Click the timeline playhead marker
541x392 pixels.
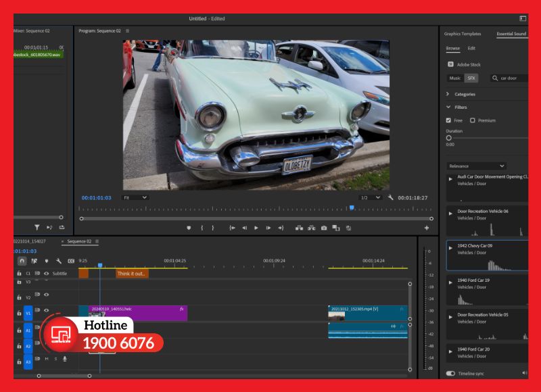(x=100, y=265)
